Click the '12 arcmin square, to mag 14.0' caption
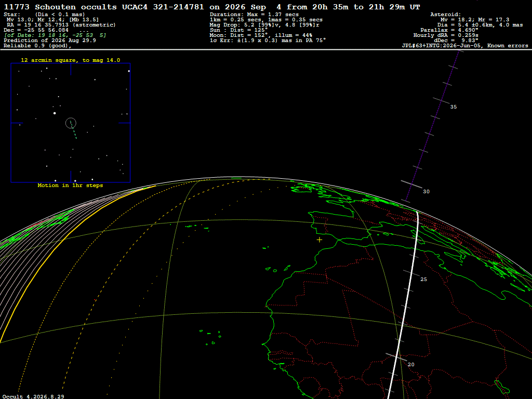 click(x=71, y=60)
